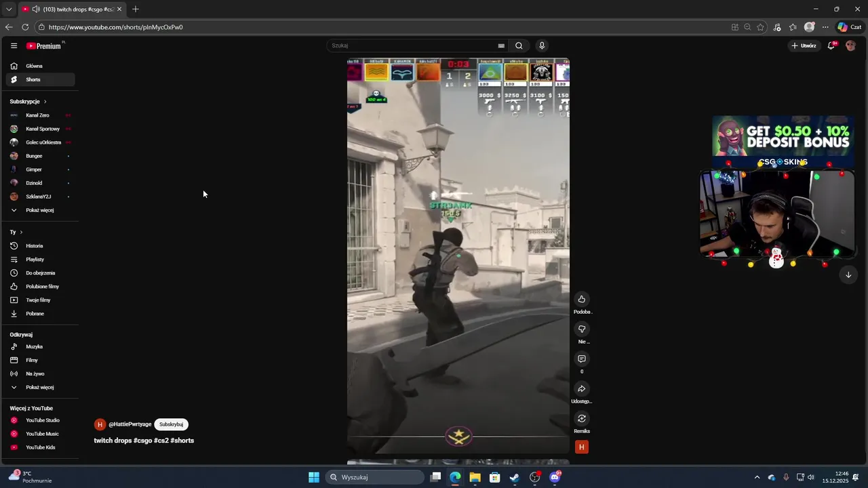Click the YouTube Premium logo
868x488 pixels.
(x=44, y=45)
